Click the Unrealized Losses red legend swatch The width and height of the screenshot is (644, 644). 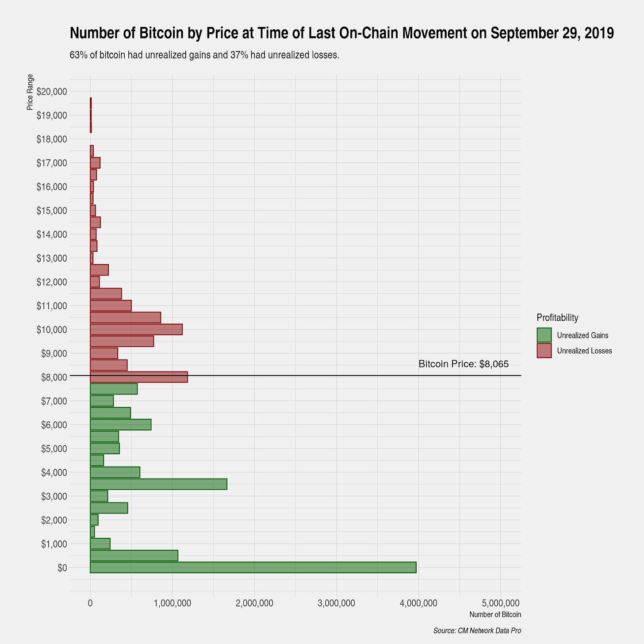544,350
